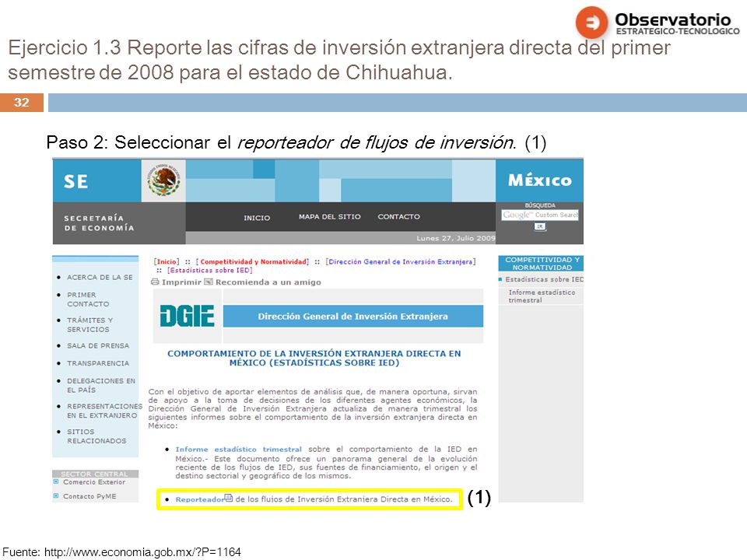Click the date Lunes 27, Julio 2009

[x=456, y=238]
